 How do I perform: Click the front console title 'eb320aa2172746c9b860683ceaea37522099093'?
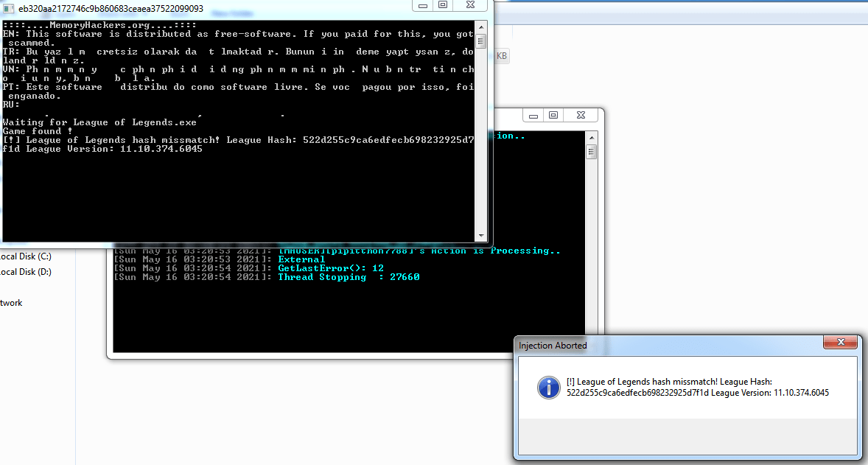[111, 10]
